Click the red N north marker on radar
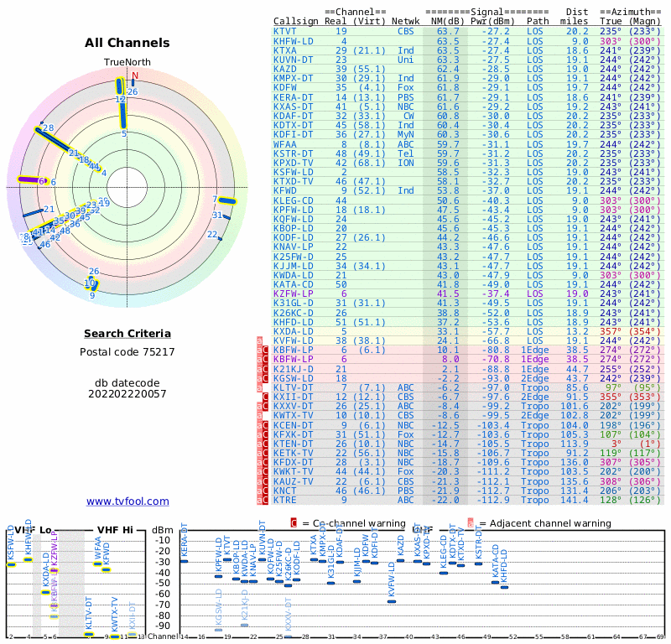This screenshot has width=671, height=644. point(135,75)
